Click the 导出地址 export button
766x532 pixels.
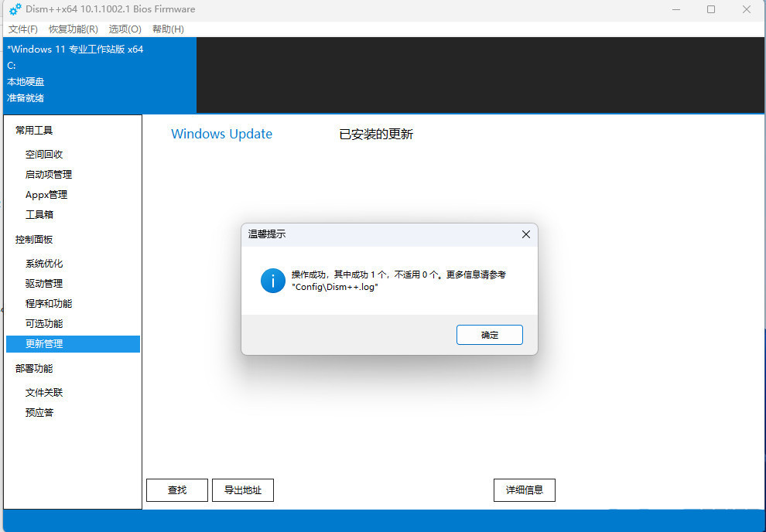(x=242, y=489)
